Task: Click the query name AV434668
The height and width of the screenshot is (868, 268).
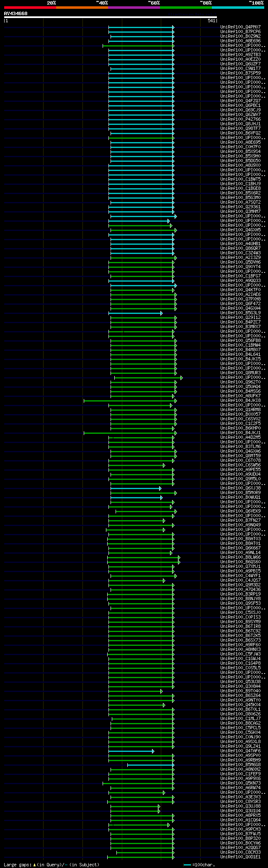Action: (16, 13)
